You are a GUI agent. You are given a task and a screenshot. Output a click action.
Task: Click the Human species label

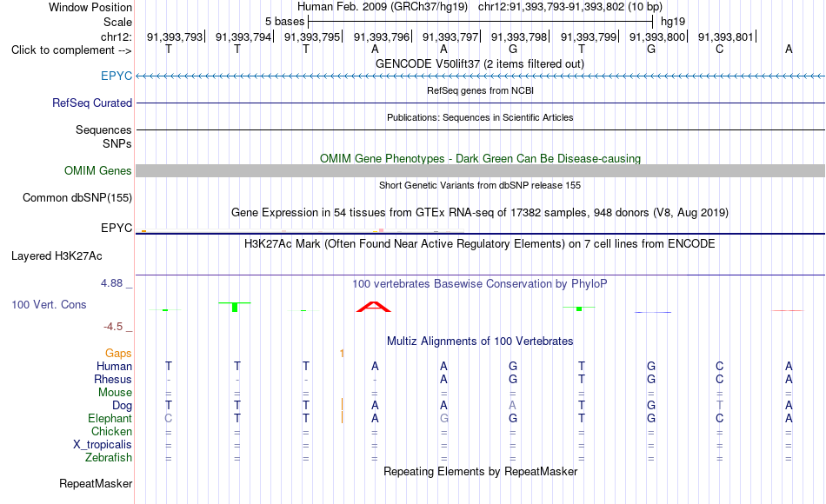[114, 366]
